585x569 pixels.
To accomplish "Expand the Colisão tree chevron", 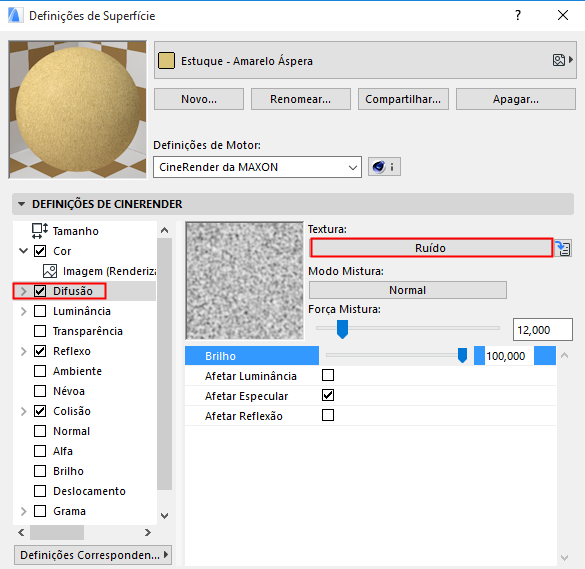I will (x=24, y=411).
